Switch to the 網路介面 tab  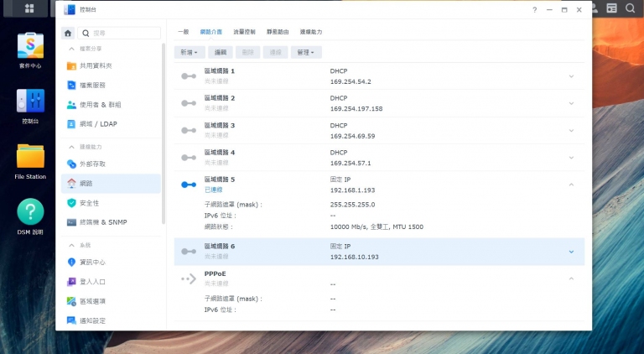pos(211,32)
